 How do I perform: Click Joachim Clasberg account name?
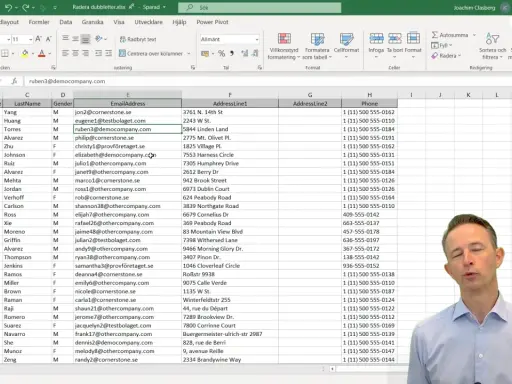474,8
